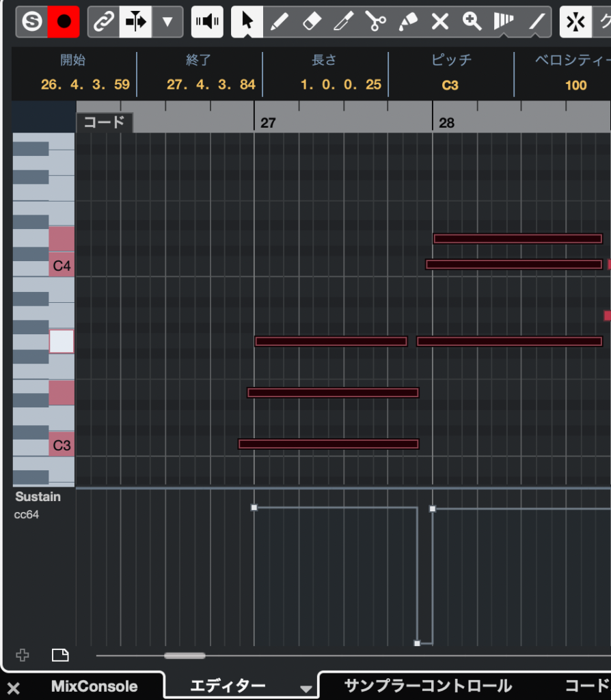Select the Object Selection arrow tool
Viewport: 611px width, 700px height.
(247, 22)
